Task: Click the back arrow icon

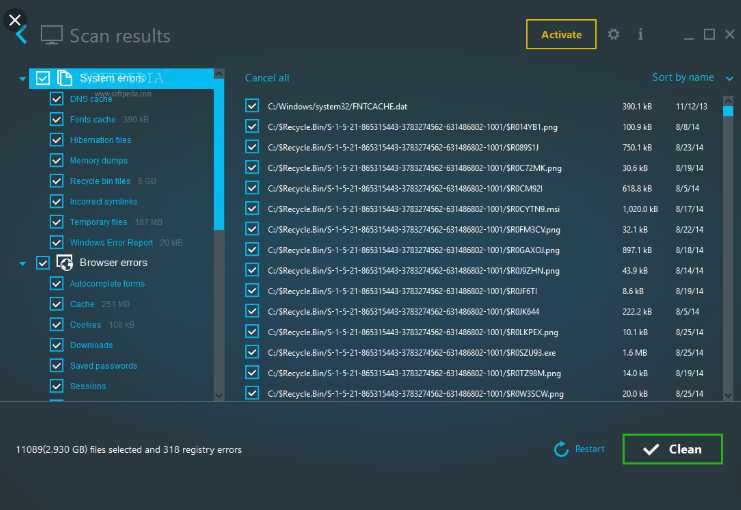Action: (x=21, y=35)
